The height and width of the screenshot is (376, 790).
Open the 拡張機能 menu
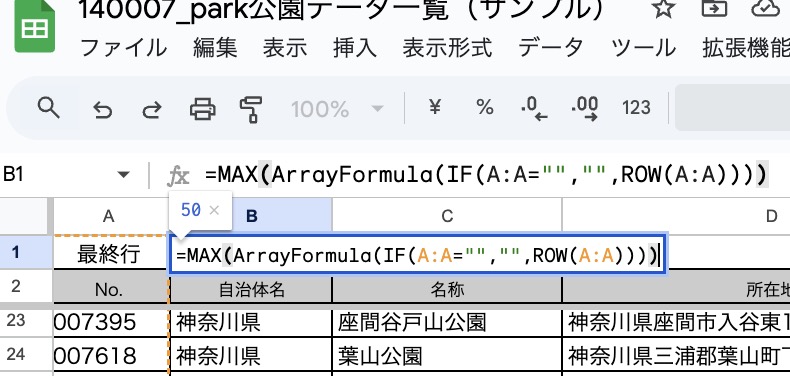point(746,48)
